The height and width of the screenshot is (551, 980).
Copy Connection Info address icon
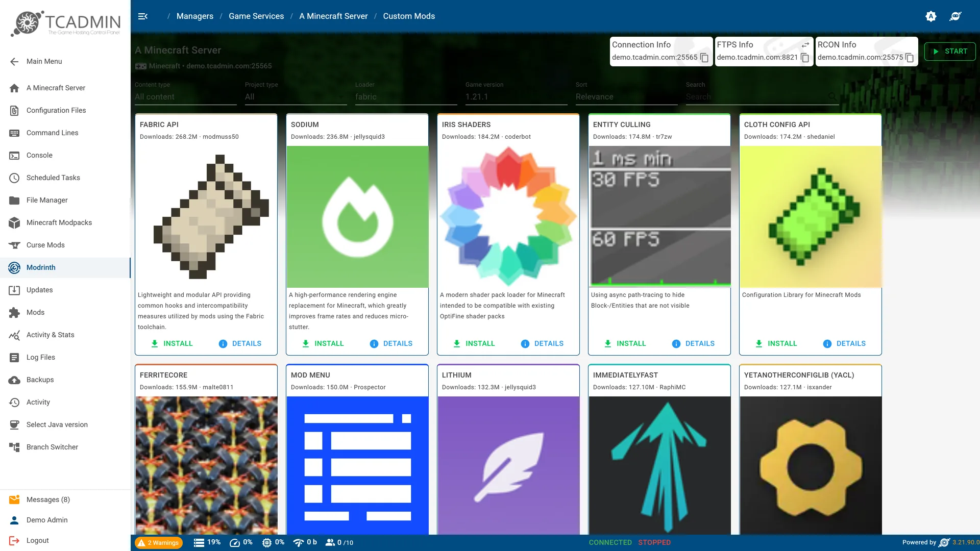(x=704, y=58)
